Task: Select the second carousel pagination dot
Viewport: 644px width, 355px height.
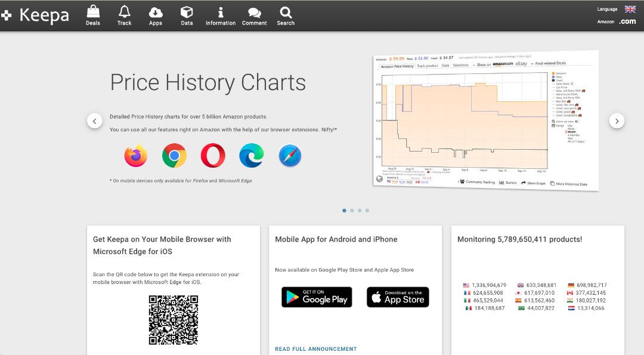Action: [x=352, y=211]
